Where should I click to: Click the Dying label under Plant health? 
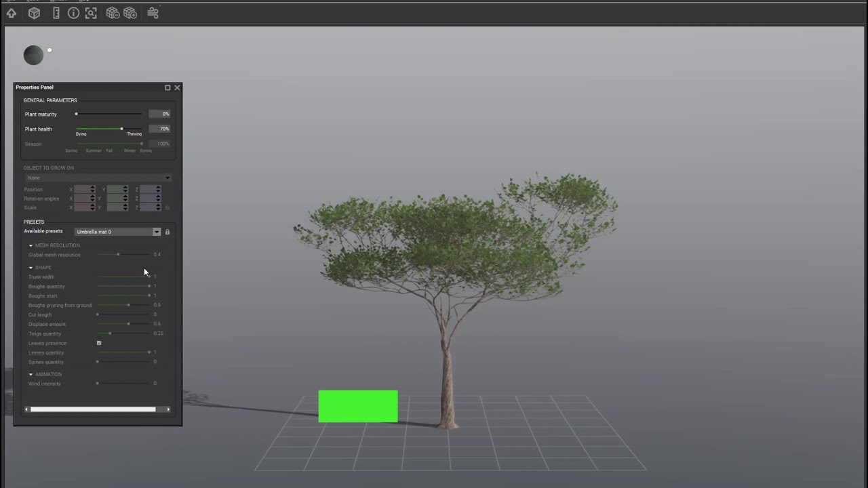pos(81,134)
